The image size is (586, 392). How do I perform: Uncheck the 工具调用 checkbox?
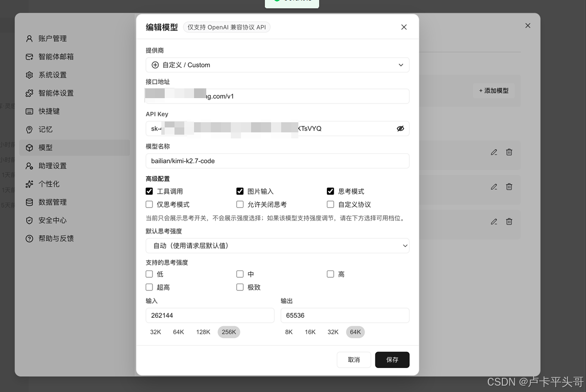[149, 191]
